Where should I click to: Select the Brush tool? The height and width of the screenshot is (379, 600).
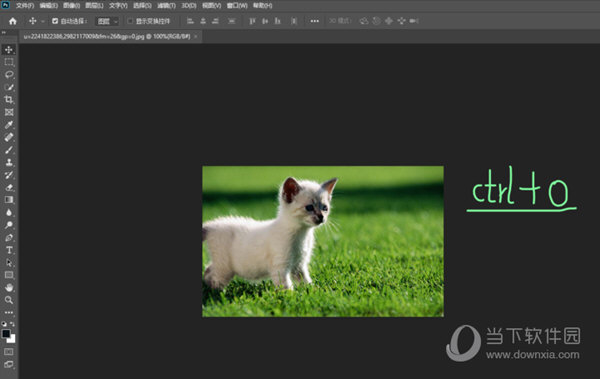tap(9, 150)
